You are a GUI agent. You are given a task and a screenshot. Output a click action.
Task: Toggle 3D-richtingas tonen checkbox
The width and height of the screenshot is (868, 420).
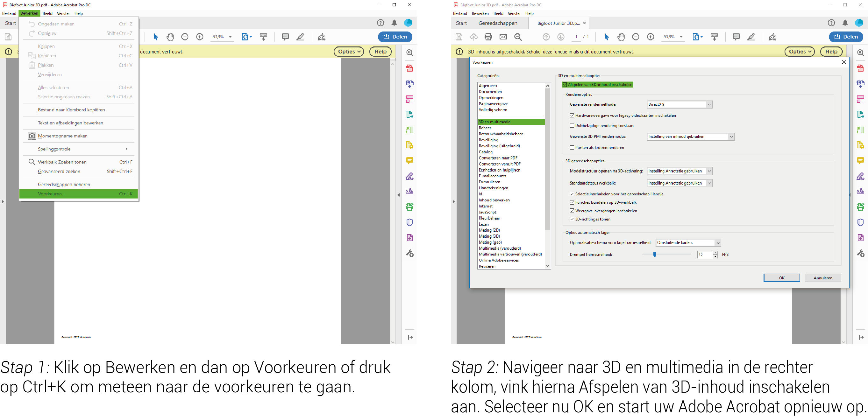point(572,219)
